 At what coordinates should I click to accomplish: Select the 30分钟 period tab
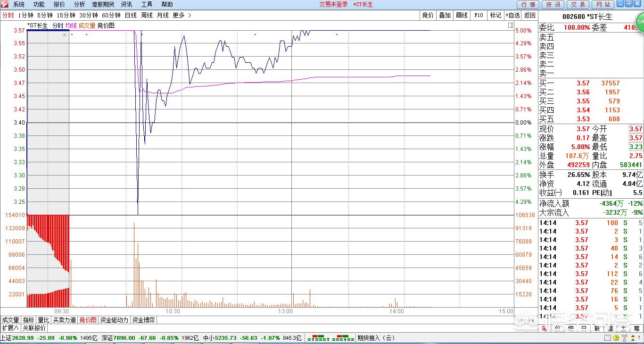point(89,15)
